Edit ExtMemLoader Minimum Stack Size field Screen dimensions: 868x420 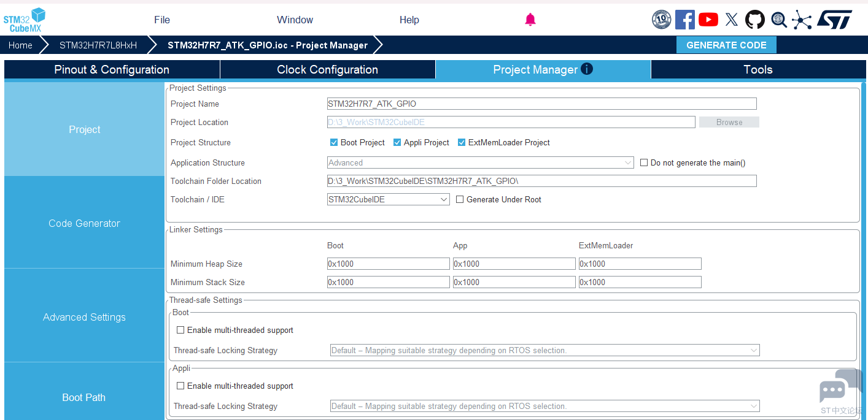click(x=640, y=282)
